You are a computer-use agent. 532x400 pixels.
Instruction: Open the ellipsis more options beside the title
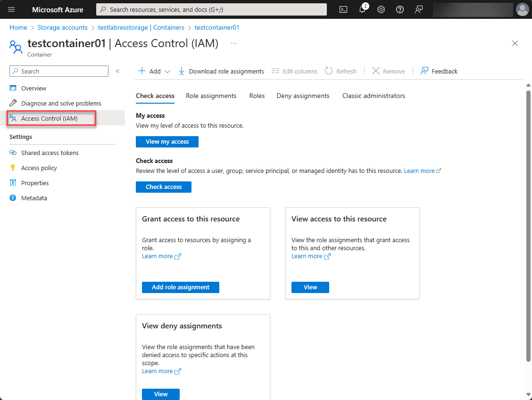point(233,43)
